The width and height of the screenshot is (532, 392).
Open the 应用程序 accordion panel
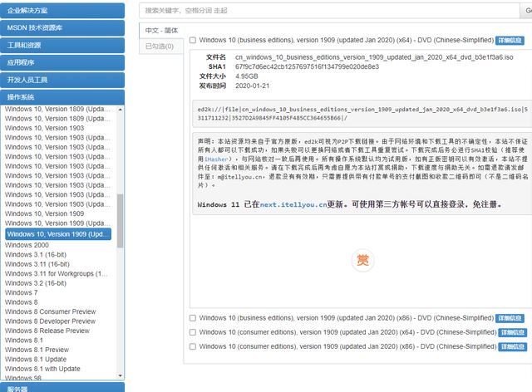pyautogui.click(x=62, y=62)
